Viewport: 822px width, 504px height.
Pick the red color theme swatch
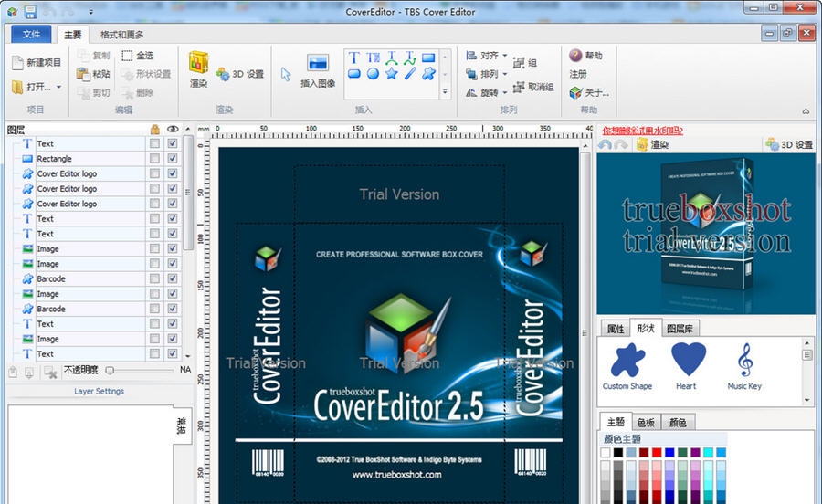(657, 452)
